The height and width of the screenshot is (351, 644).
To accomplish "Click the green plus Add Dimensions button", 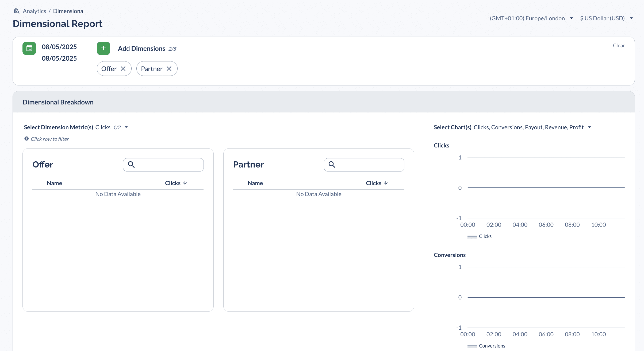I will (103, 48).
